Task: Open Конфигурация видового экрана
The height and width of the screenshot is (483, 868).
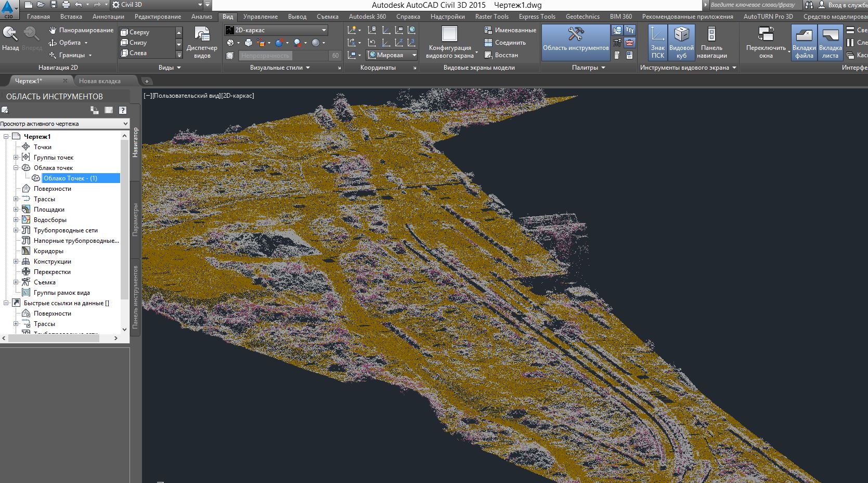Action: click(450, 43)
